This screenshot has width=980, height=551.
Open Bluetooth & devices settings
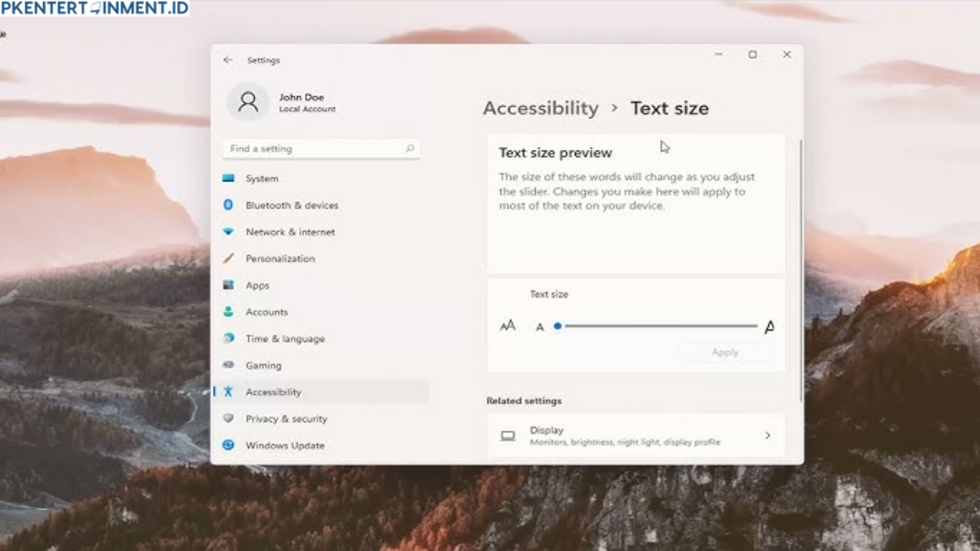coord(321,204)
